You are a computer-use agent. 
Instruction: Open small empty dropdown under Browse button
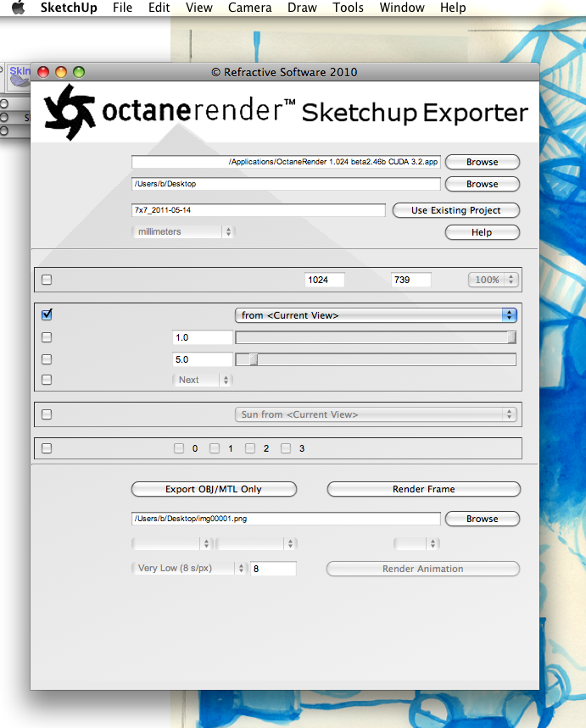point(416,544)
